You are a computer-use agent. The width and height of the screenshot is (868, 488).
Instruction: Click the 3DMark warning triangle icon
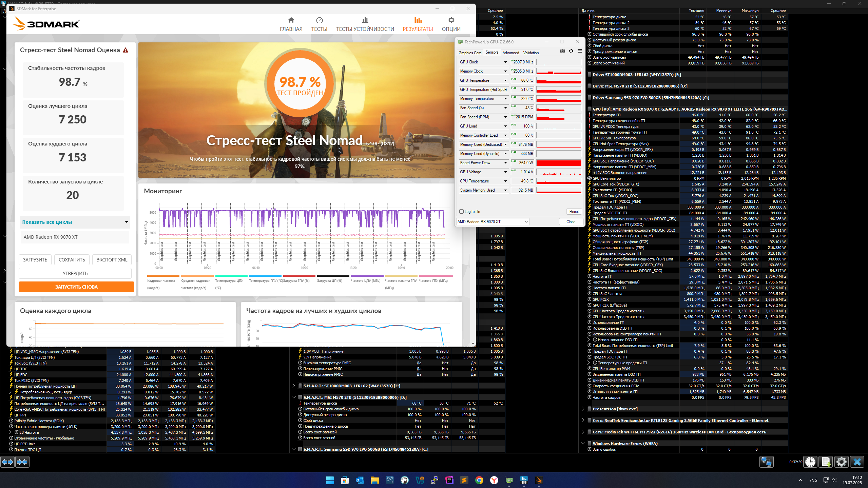coord(126,50)
